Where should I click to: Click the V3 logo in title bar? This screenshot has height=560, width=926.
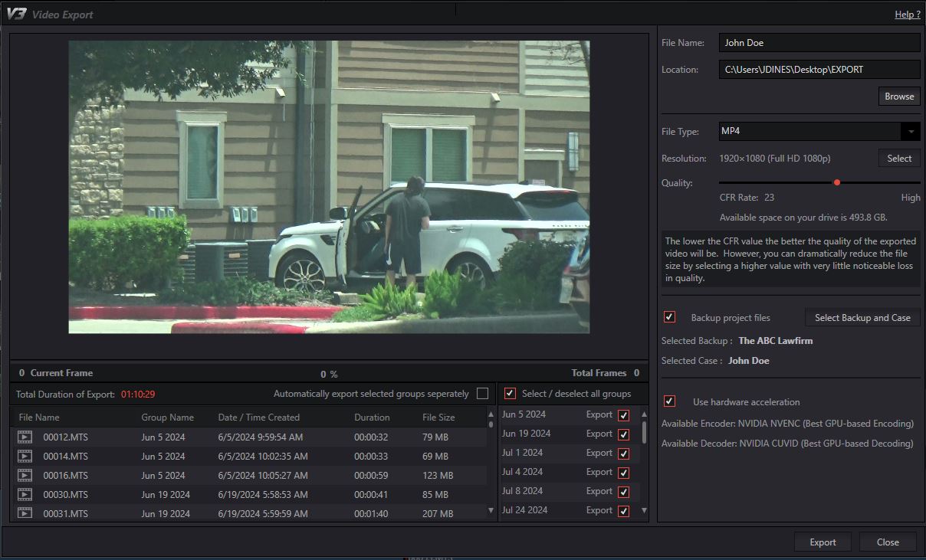click(17, 14)
